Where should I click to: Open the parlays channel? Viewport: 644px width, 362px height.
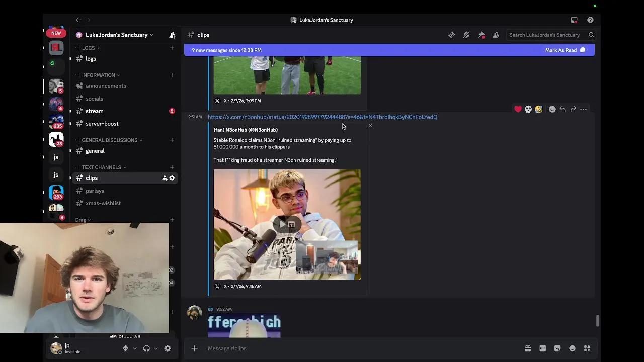tap(125, 191)
